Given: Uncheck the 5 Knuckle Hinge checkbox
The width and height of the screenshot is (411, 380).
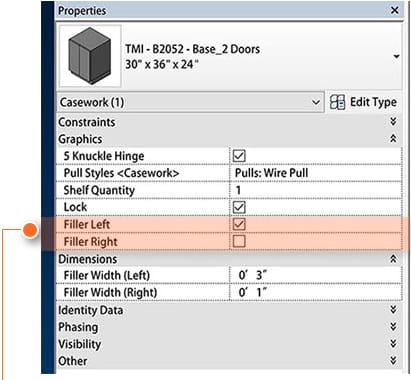Looking at the screenshot, I should (x=239, y=156).
